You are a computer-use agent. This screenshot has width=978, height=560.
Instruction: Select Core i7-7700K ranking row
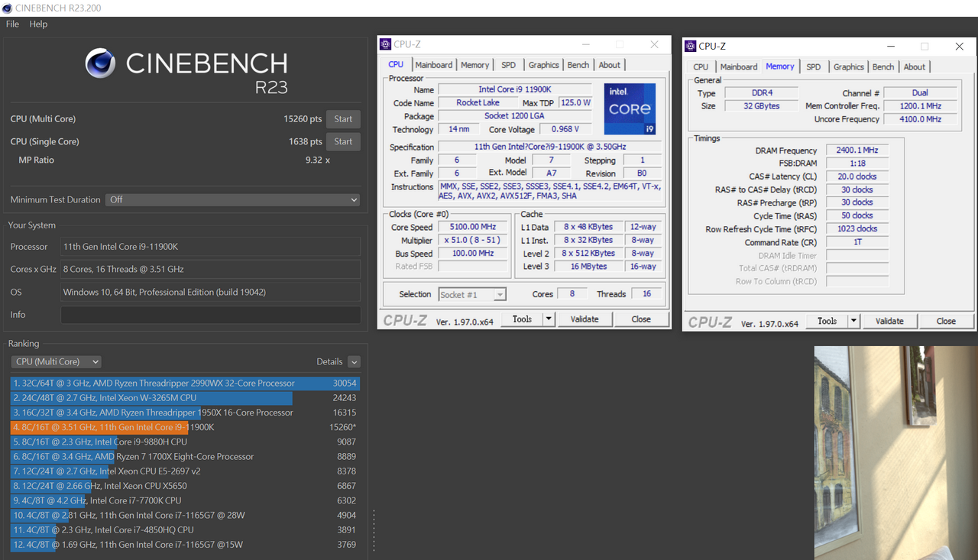coord(185,500)
